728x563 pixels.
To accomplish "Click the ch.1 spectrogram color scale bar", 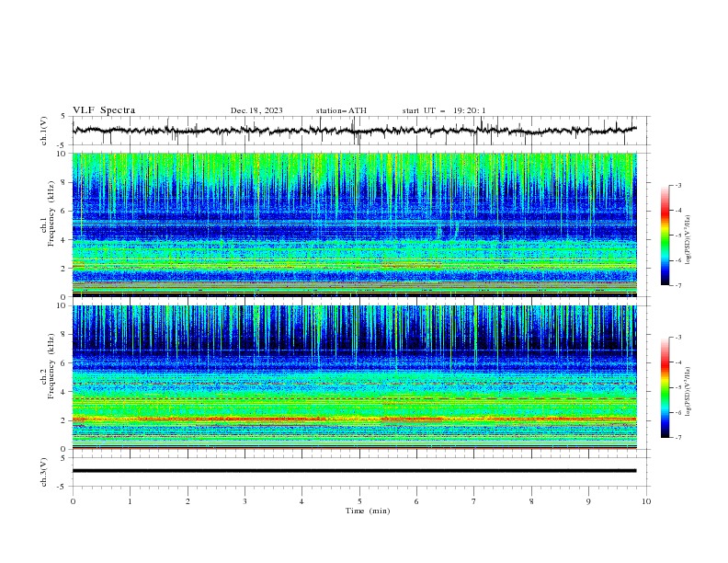I will (665, 236).
